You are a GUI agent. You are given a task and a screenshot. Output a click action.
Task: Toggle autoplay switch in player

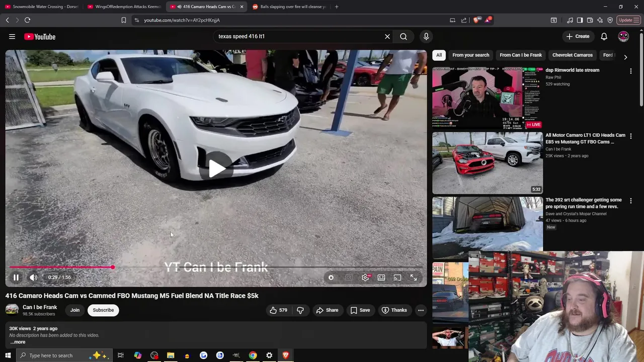coord(331,278)
